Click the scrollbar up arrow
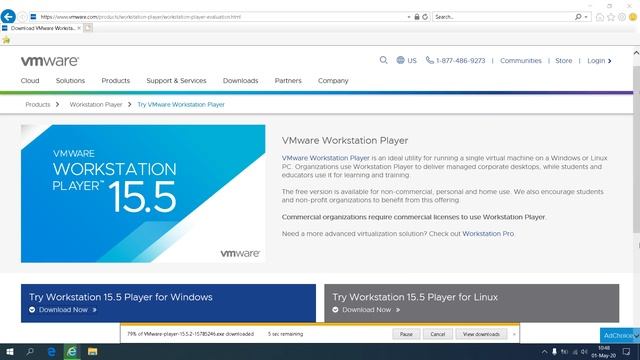This screenshot has width=640, height=360. pyautogui.click(x=636, y=53)
